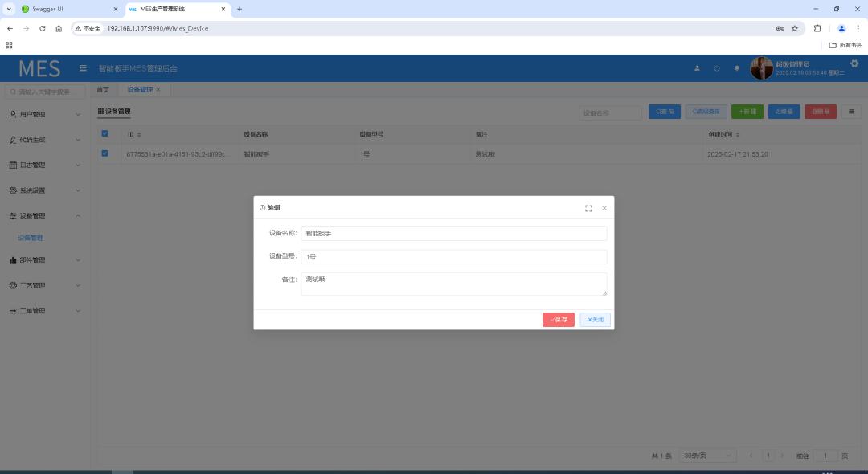Click the user profile icon in header
This screenshot has width=868, height=474.
coord(697,68)
